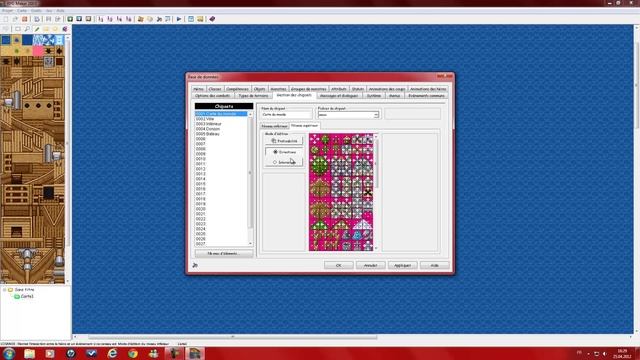The image size is (640, 360).
Task: Click the Nom du chipset text field
Action: 287,115
